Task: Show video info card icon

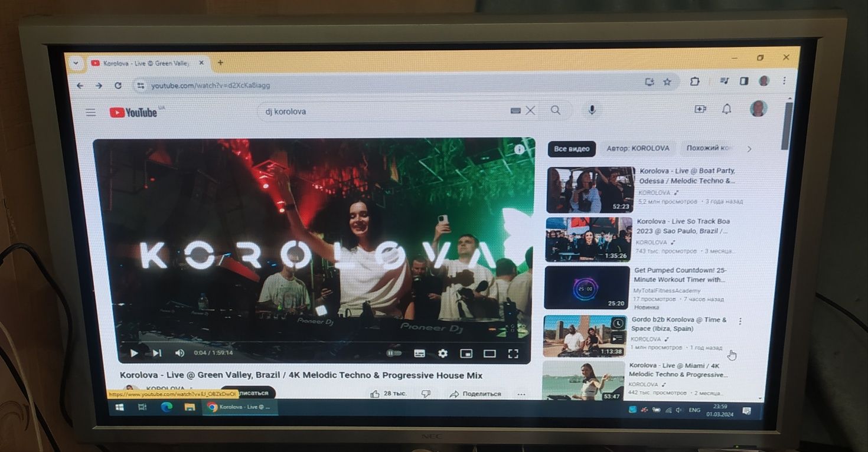Action: pyautogui.click(x=519, y=149)
